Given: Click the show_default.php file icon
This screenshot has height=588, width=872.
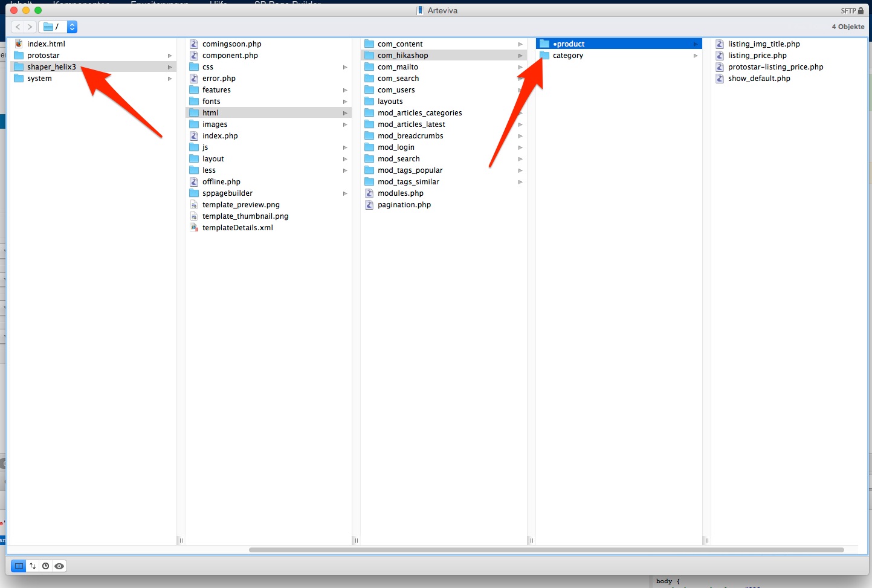Looking at the screenshot, I should [720, 79].
